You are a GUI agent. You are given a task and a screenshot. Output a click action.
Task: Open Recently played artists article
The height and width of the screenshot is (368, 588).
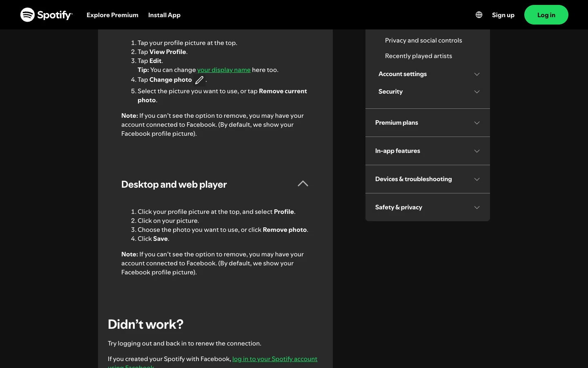point(419,56)
